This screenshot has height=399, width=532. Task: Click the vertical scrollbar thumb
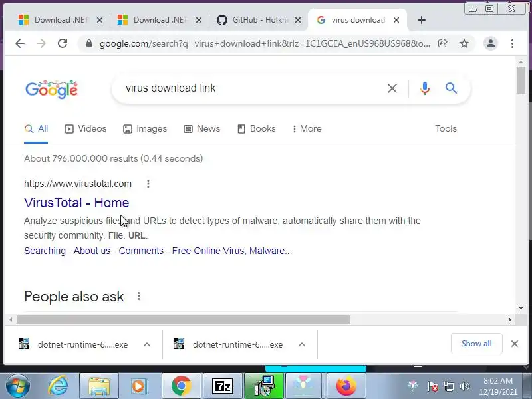point(521,80)
